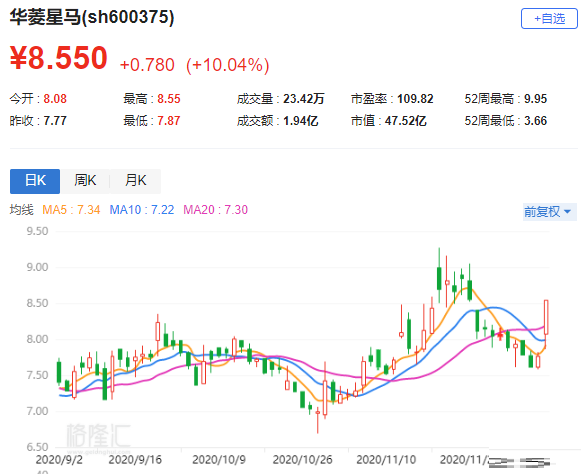Viewport: 583px width, 474px height.
Task: Click the 9.00 price axis label
Action: tap(37, 267)
